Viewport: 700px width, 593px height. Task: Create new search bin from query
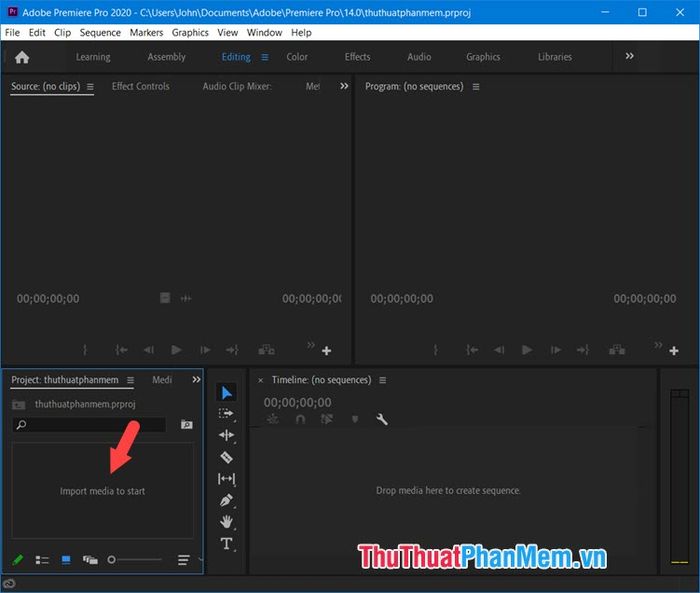click(x=187, y=424)
